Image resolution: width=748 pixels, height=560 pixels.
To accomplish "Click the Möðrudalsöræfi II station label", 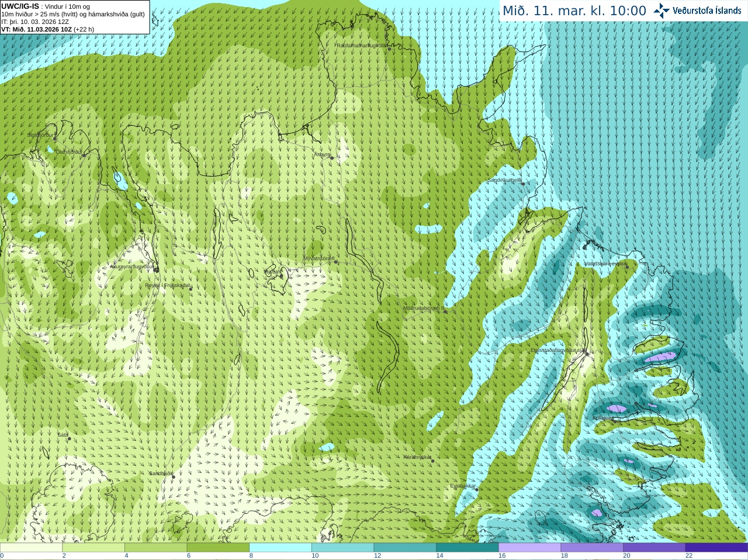I will click(424, 308).
